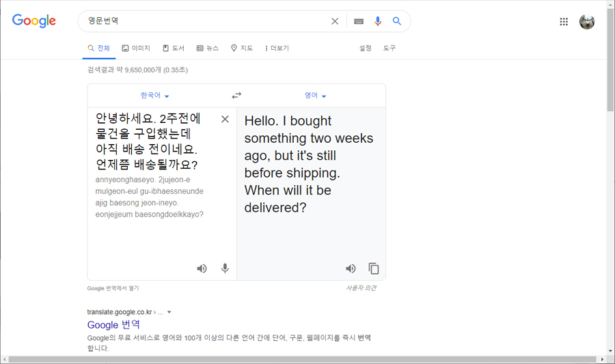Clear the search box with the X icon
The width and height of the screenshot is (615, 364).
pos(335,21)
